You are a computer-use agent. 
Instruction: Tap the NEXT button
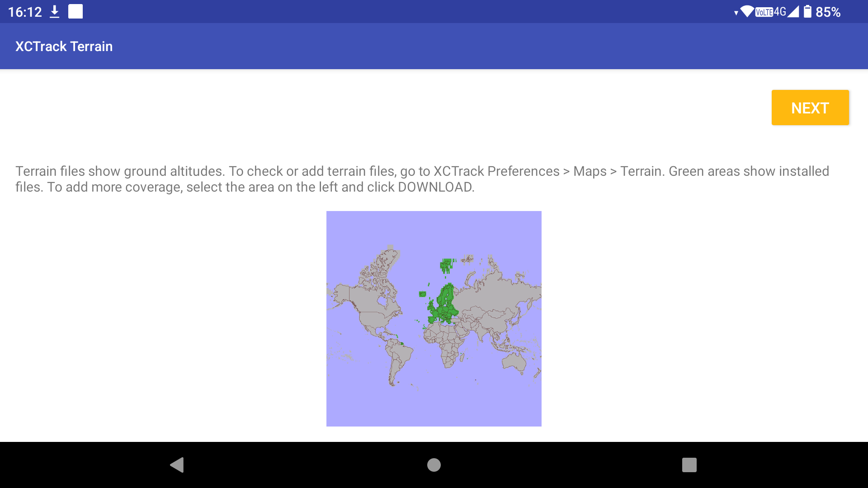click(x=810, y=108)
